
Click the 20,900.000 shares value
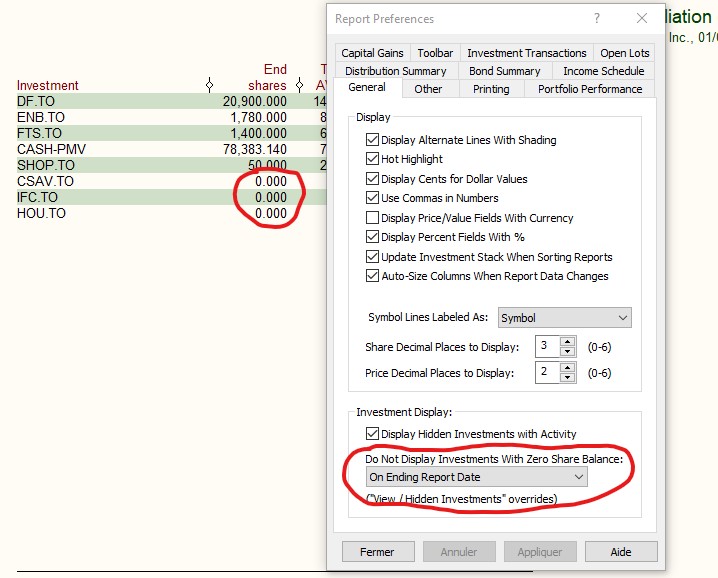tap(255, 101)
